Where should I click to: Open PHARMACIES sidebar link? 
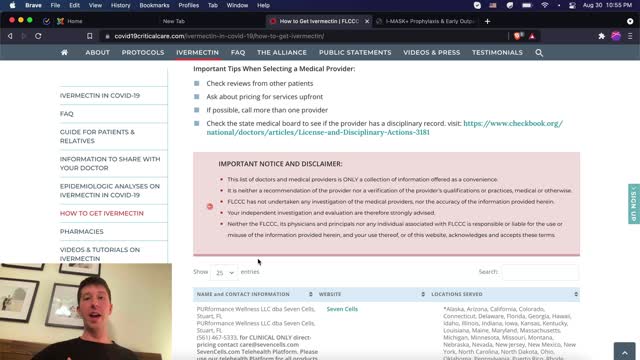click(82, 231)
